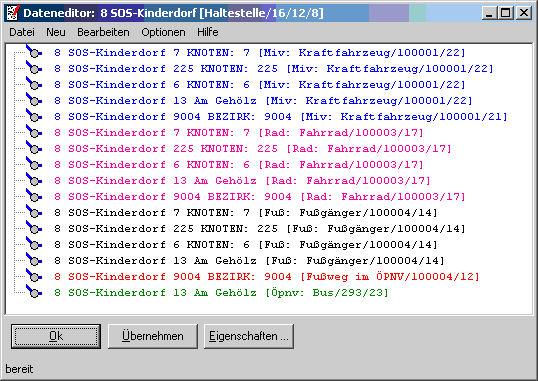Select row 7 KNOTEN Miv: Kraftfahrzeug/100001/22
This screenshot has height=381, width=538.
[x=260, y=53]
